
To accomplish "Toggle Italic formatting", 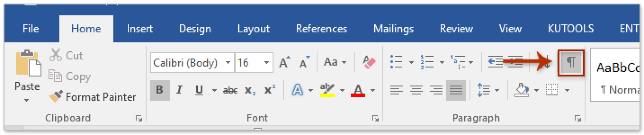I will click(x=179, y=90).
